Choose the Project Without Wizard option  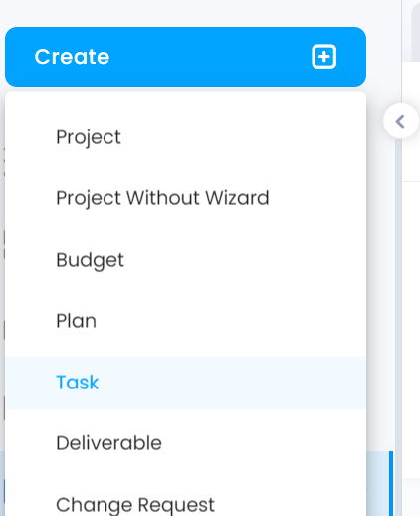tap(185, 198)
